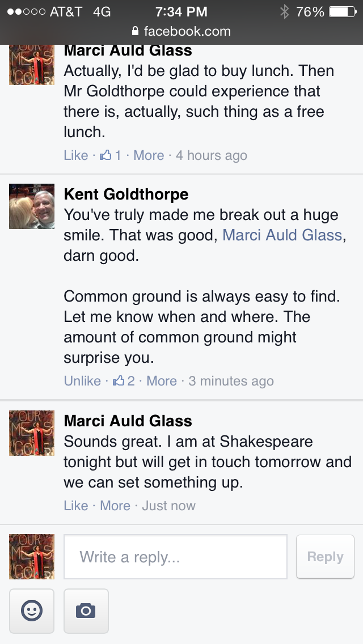Screen dimensions: 363x644
Task: Like Marci's free lunch comment
Action: point(75,155)
